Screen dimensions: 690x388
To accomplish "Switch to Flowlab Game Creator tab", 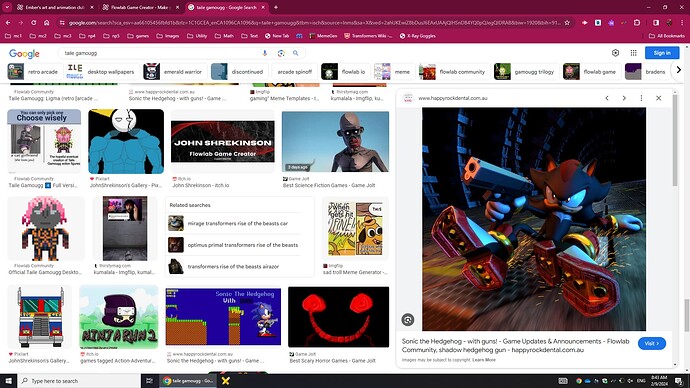I will tap(140, 7).
